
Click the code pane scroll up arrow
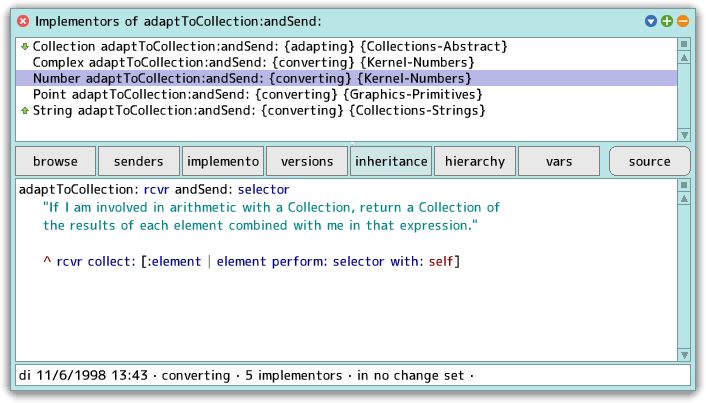pyautogui.click(x=684, y=199)
